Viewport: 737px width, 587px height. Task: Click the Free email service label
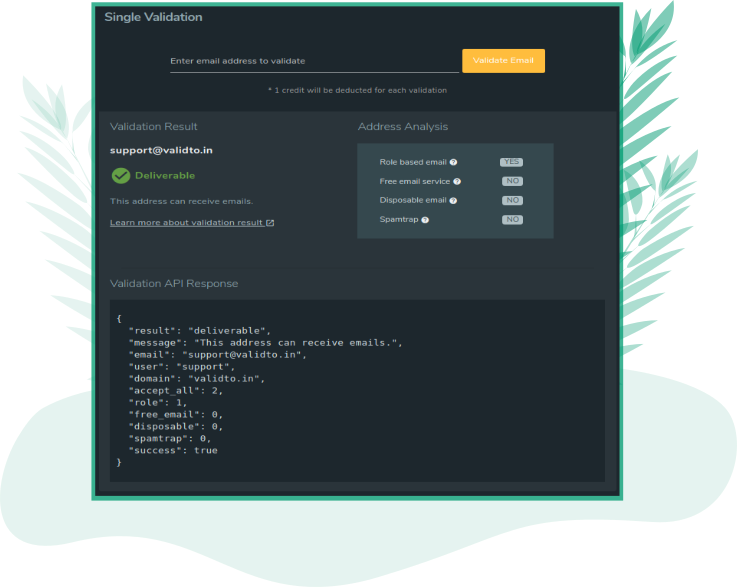point(415,181)
